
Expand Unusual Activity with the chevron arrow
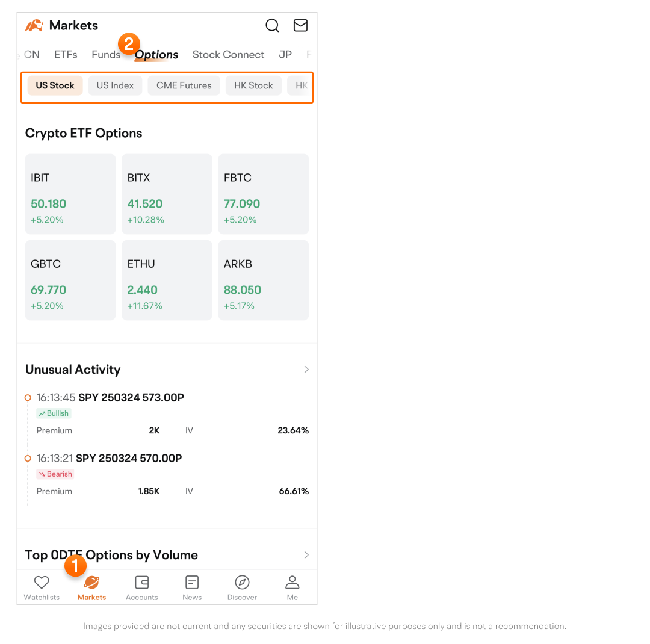[306, 370]
